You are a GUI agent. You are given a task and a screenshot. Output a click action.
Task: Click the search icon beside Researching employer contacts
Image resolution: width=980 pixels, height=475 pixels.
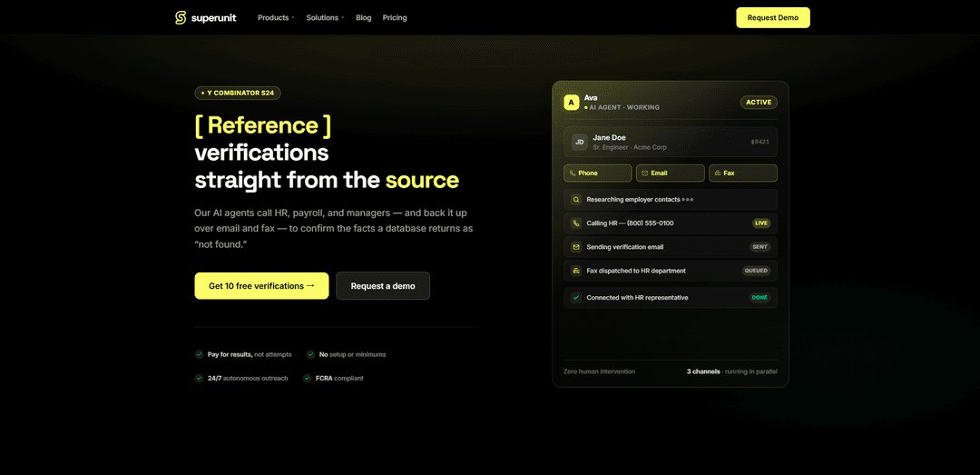pyautogui.click(x=575, y=200)
